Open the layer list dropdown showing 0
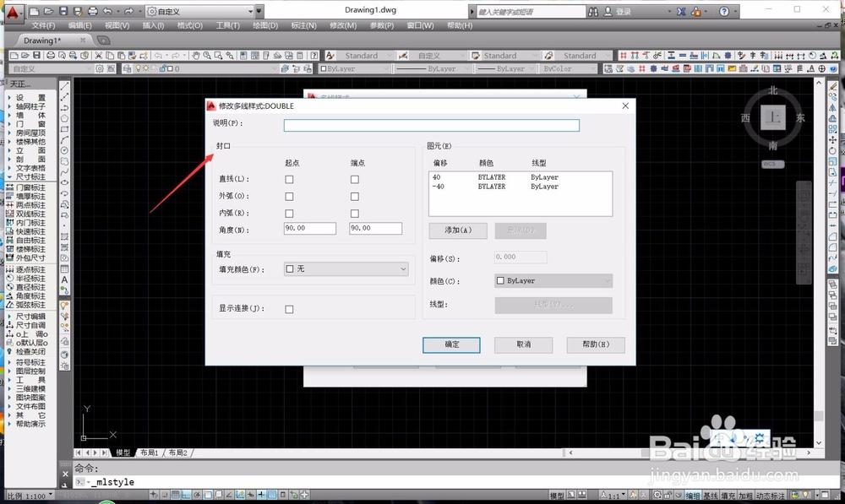Image resolution: width=845 pixels, height=504 pixels. coord(204,68)
